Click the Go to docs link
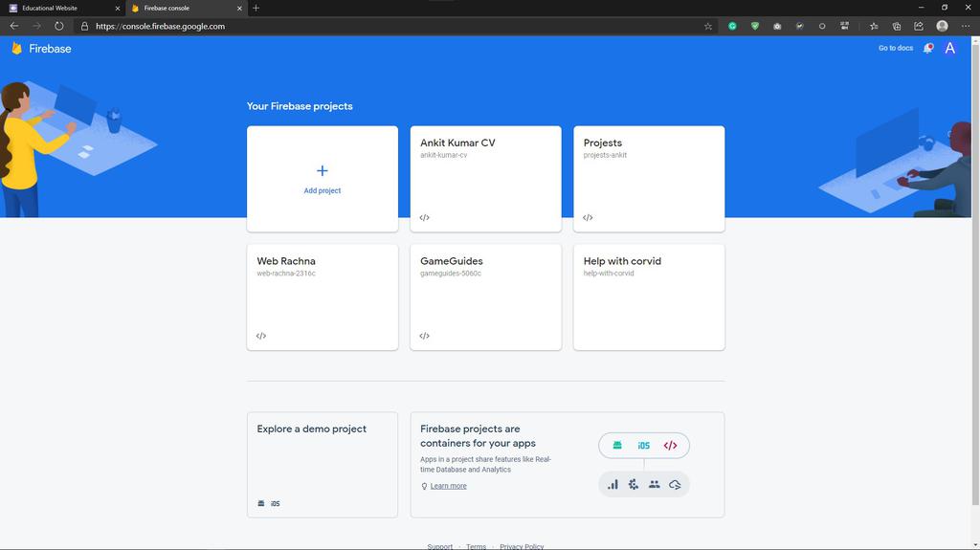Image resolution: width=980 pixels, height=550 pixels. click(896, 48)
